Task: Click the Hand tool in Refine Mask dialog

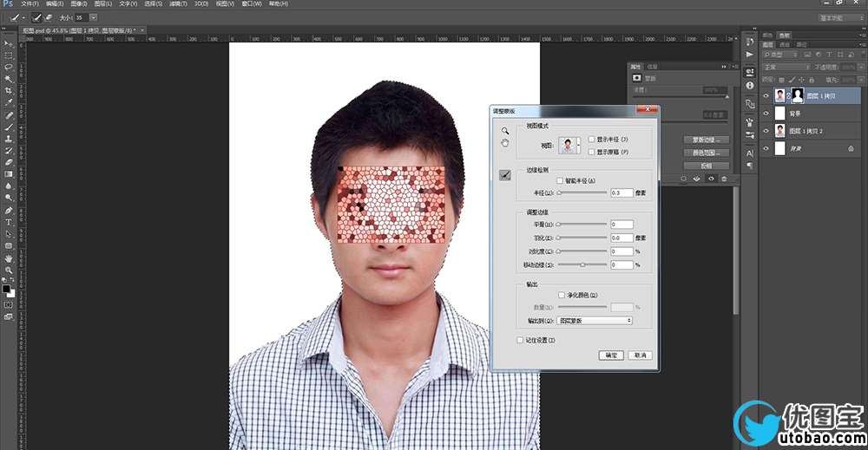Action: pyautogui.click(x=505, y=142)
